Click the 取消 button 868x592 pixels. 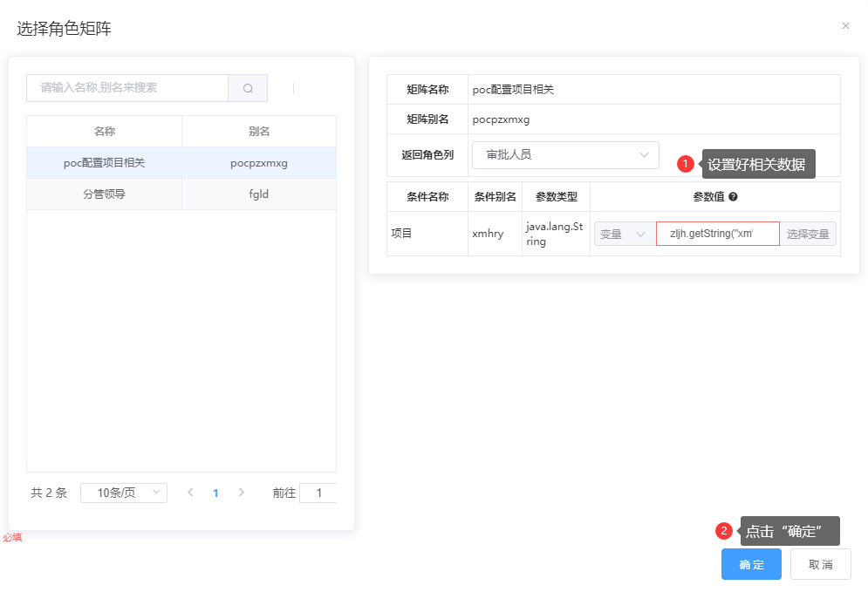[820, 564]
